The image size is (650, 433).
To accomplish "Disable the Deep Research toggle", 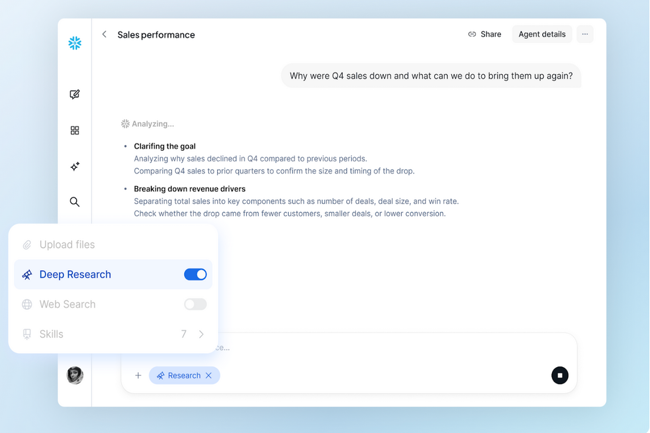I will [x=195, y=274].
